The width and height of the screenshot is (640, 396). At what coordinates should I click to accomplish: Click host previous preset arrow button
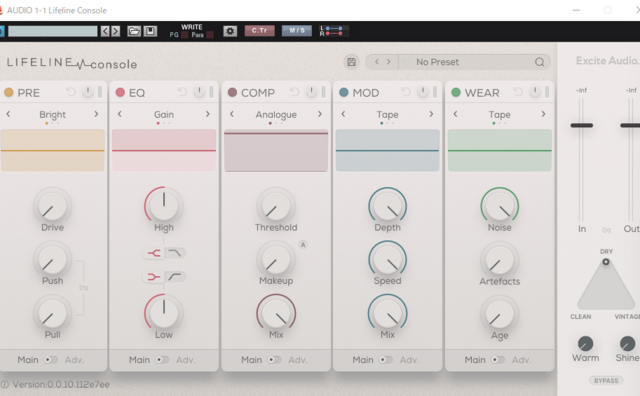coord(105,31)
